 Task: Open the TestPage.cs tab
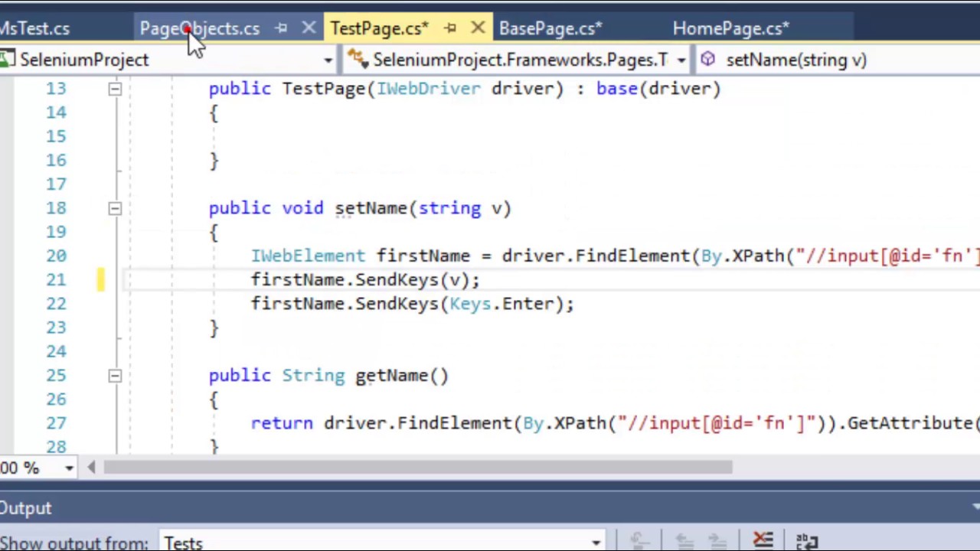pyautogui.click(x=379, y=28)
